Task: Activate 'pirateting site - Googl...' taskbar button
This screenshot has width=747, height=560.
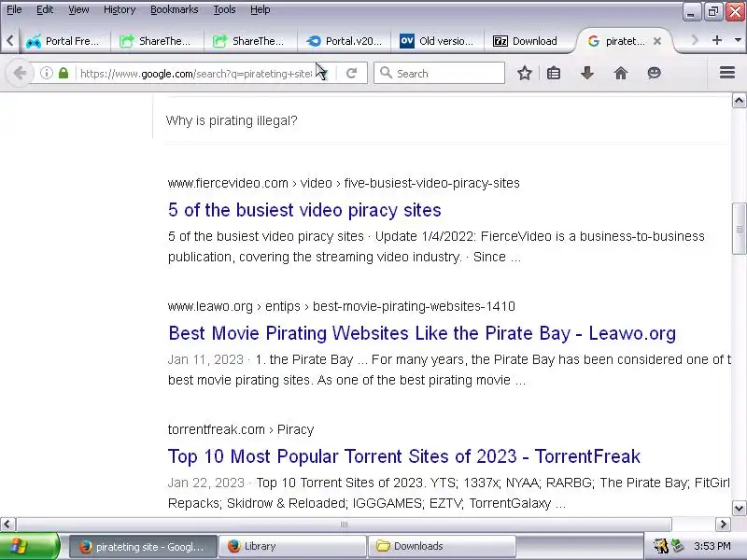Action: 143,547
